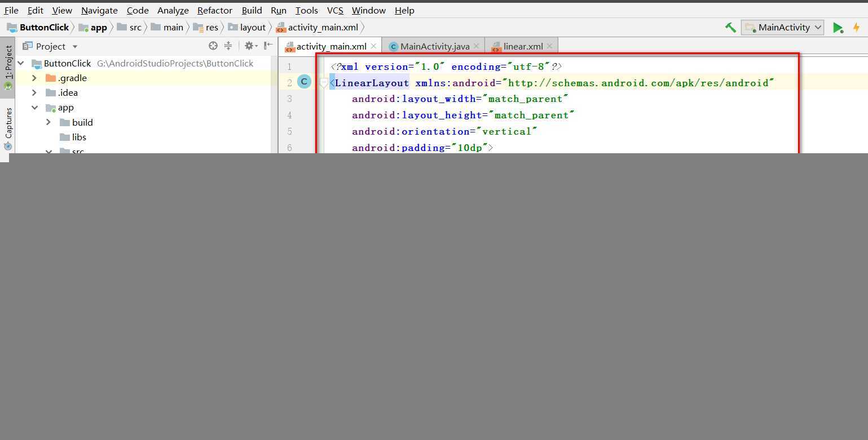This screenshot has width=868, height=440.
Task: Open the 1: Project tool window tab
Action: coord(8,68)
